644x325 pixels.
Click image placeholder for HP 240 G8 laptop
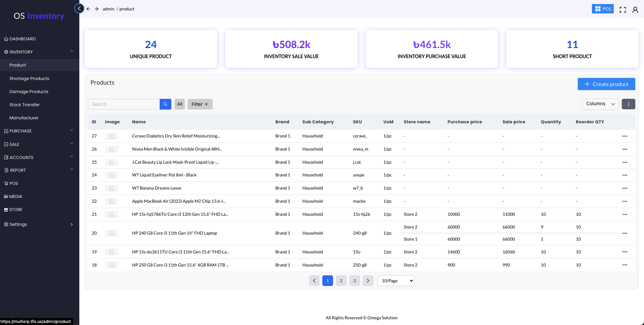(x=112, y=233)
